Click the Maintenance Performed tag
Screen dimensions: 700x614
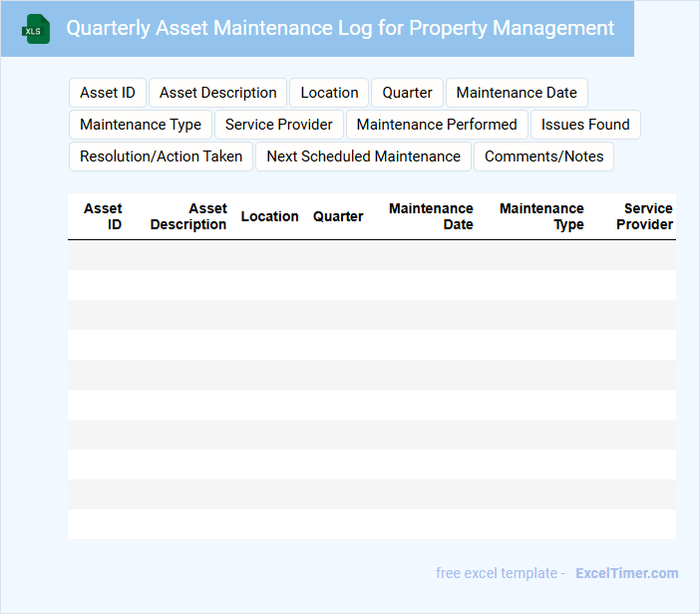[437, 125]
